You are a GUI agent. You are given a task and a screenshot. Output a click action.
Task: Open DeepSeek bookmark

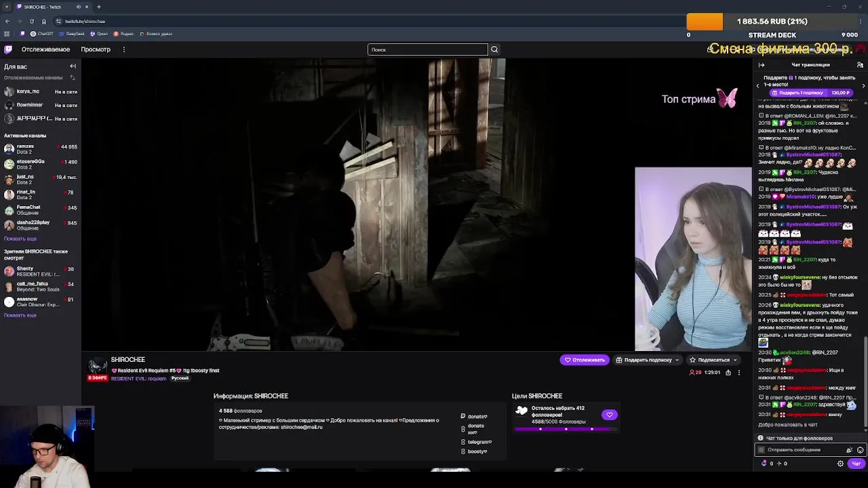[72, 34]
